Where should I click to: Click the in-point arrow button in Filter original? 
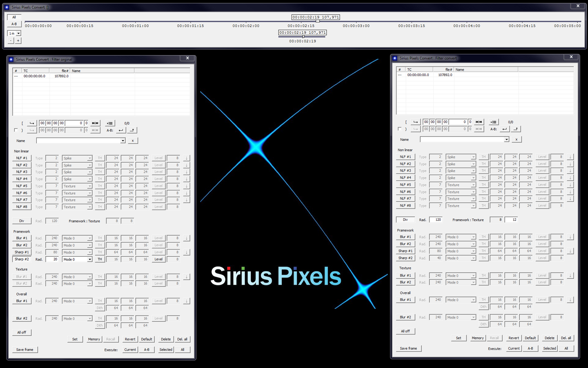32,123
